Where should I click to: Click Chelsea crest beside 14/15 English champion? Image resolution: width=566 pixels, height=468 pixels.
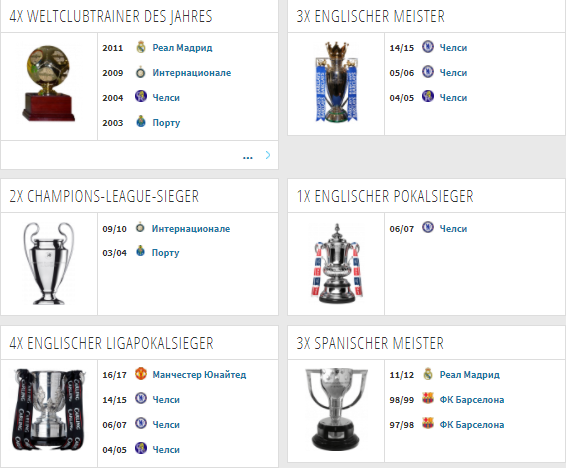pos(428,47)
